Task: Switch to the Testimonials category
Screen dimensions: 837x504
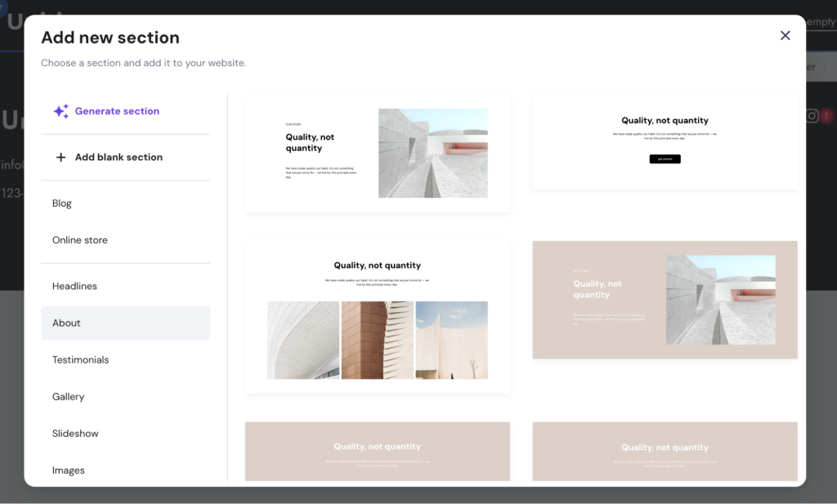Action: click(x=80, y=359)
